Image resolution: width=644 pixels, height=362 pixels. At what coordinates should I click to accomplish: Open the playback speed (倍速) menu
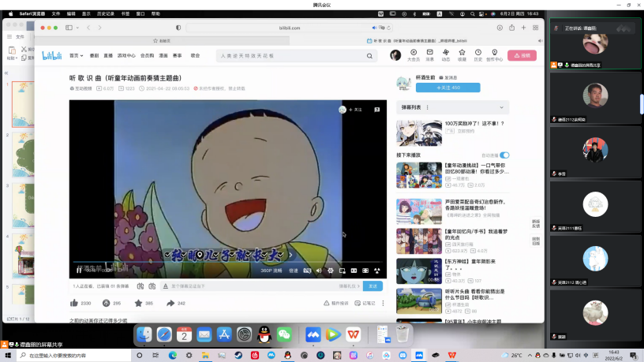coord(293,271)
